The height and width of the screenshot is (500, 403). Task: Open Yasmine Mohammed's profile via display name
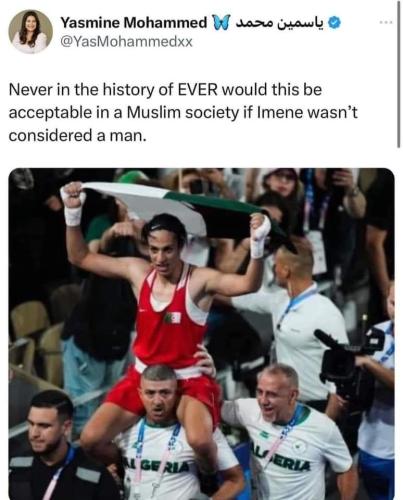click(134, 23)
